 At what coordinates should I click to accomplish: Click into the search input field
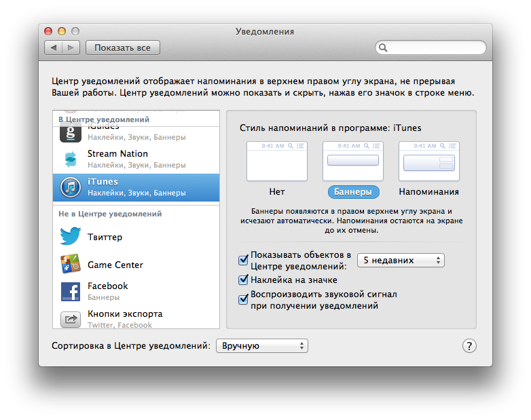(431, 47)
